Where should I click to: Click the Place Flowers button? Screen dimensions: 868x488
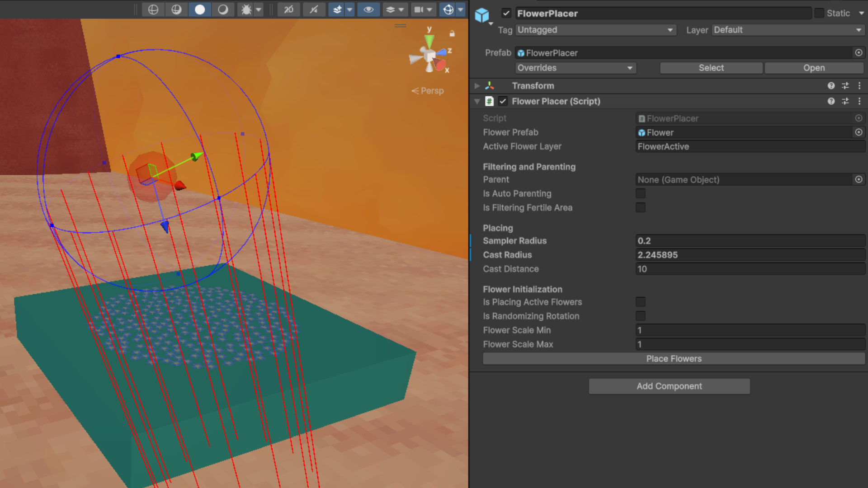point(674,359)
